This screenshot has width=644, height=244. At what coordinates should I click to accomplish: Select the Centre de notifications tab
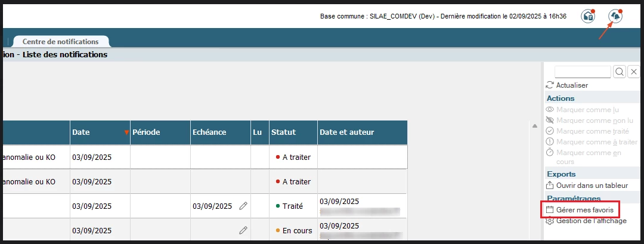pos(60,42)
